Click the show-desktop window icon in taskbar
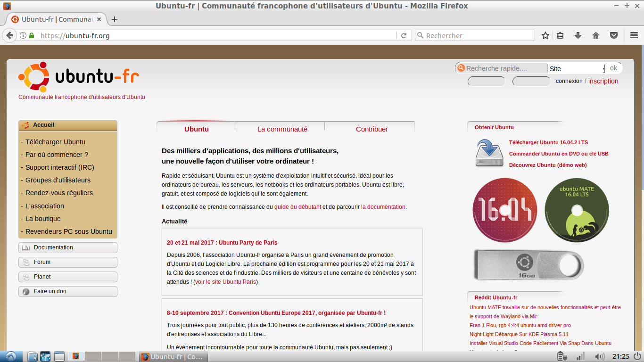This screenshot has height=362, width=644. coord(59,356)
